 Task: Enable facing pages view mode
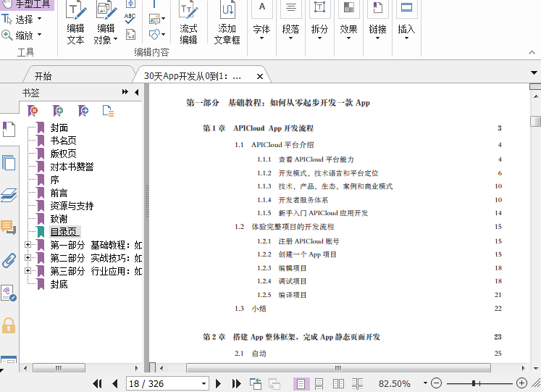pyautogui.click(x=338, y=384)
